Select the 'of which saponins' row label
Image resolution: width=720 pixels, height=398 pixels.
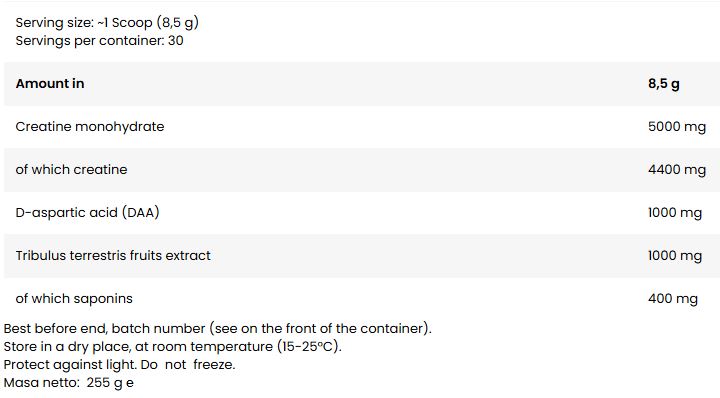coord(74,299)
